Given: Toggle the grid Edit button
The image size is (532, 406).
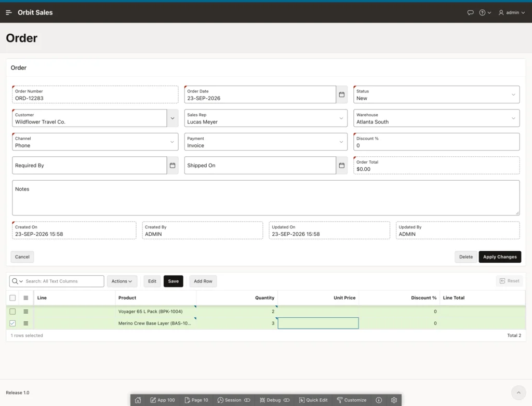Looking at the screenshot, I should (152, 281).
